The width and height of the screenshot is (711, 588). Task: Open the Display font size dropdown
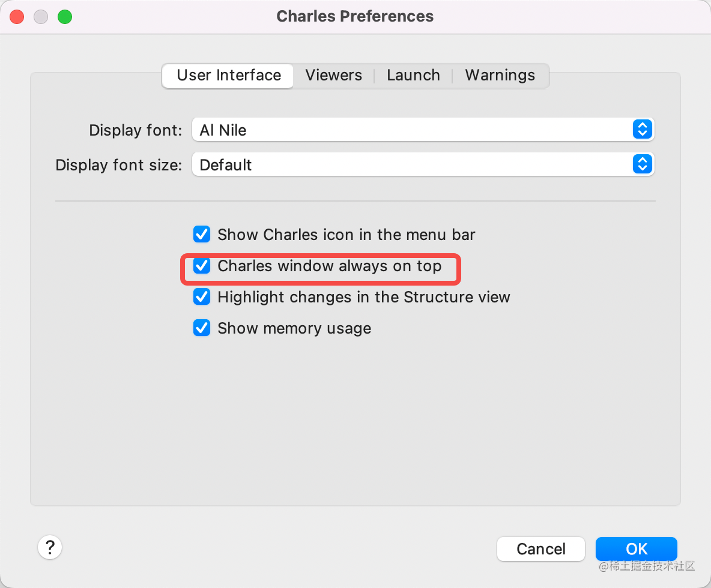tap(414, 164)
